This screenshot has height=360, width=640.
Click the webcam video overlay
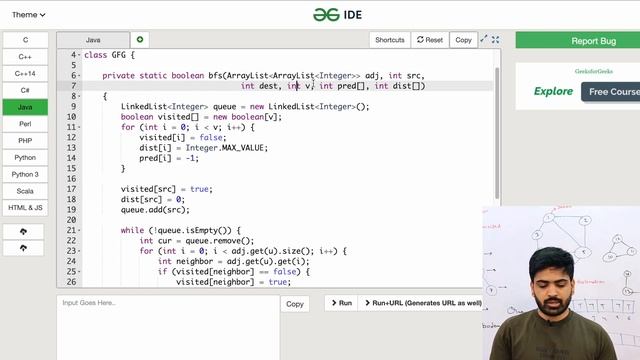(x=561, y=283)
